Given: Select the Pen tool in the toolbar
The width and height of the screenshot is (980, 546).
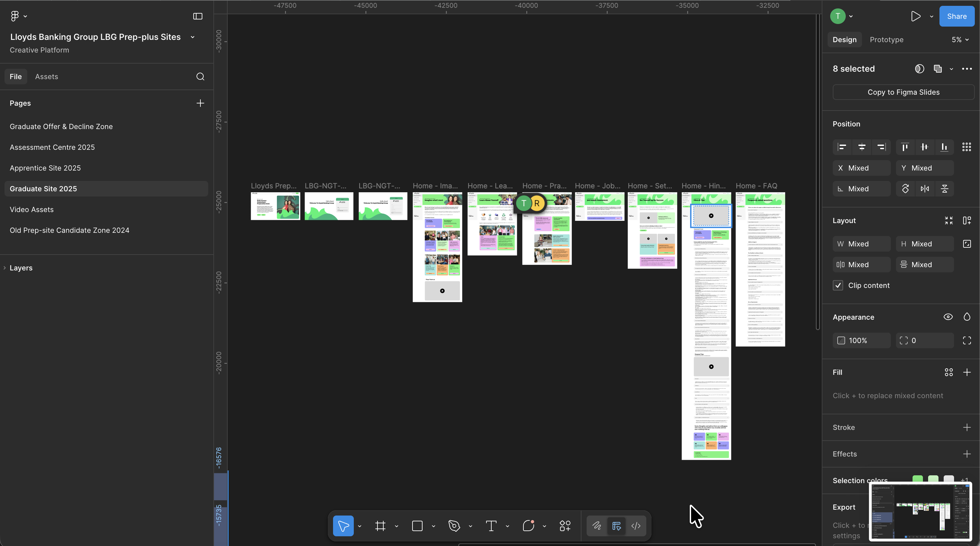Looking at the screenshot, I should (454, 526).
